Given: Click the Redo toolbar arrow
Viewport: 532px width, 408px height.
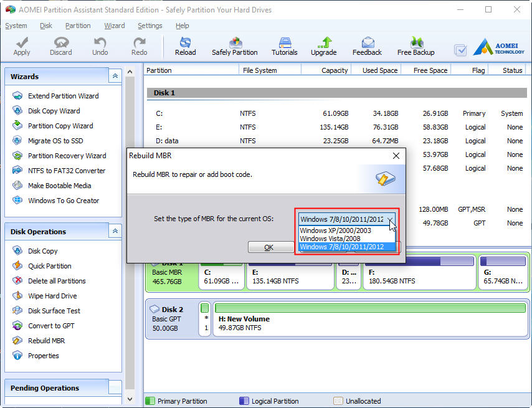Looking at the screenshot, I should [139, 47].
